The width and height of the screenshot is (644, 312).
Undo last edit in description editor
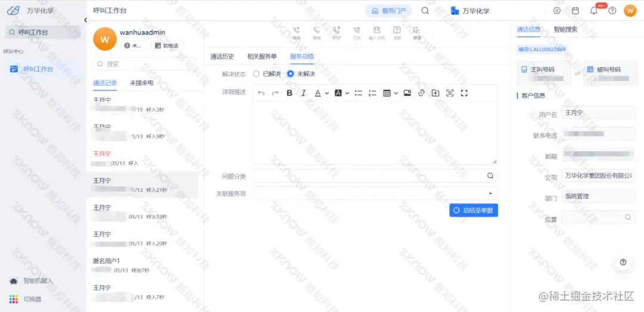point(261,93)
